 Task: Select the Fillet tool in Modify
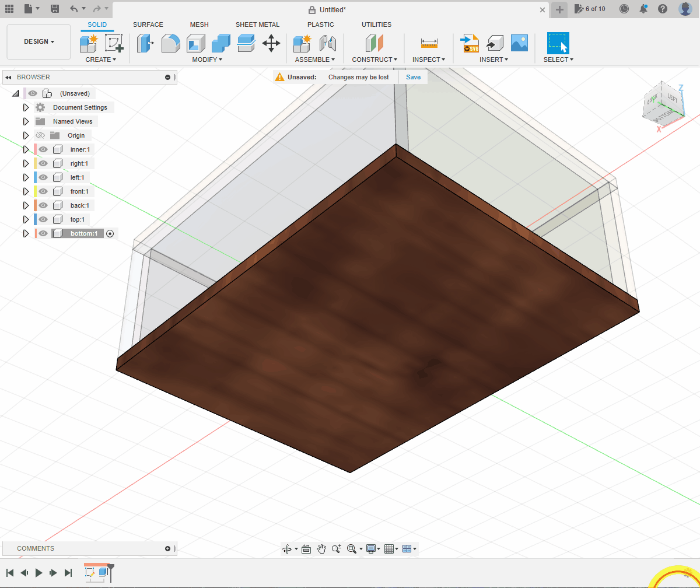[x=170, y=43]
